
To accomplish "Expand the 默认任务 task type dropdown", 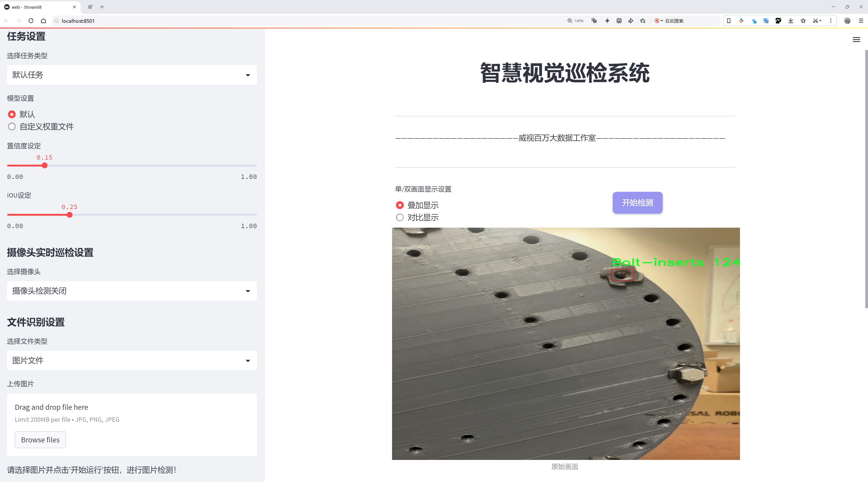I will coord(132,75).
